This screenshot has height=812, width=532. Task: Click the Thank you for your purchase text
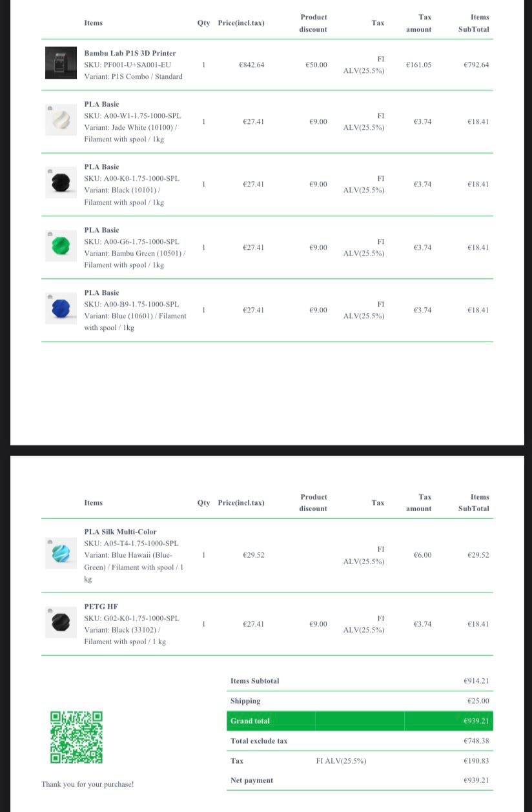click(x=87, y=784)
